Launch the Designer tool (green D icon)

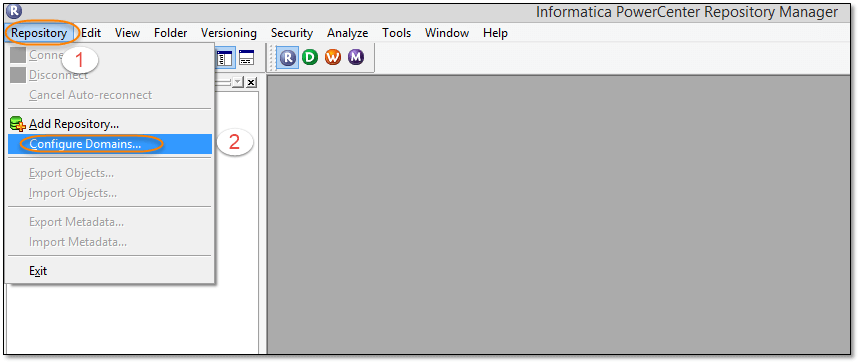pos(310,57)
